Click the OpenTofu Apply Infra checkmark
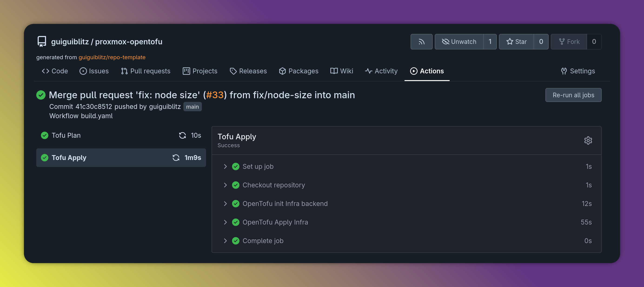The height and width of the screenshot is (287, 644). [236, 222]
